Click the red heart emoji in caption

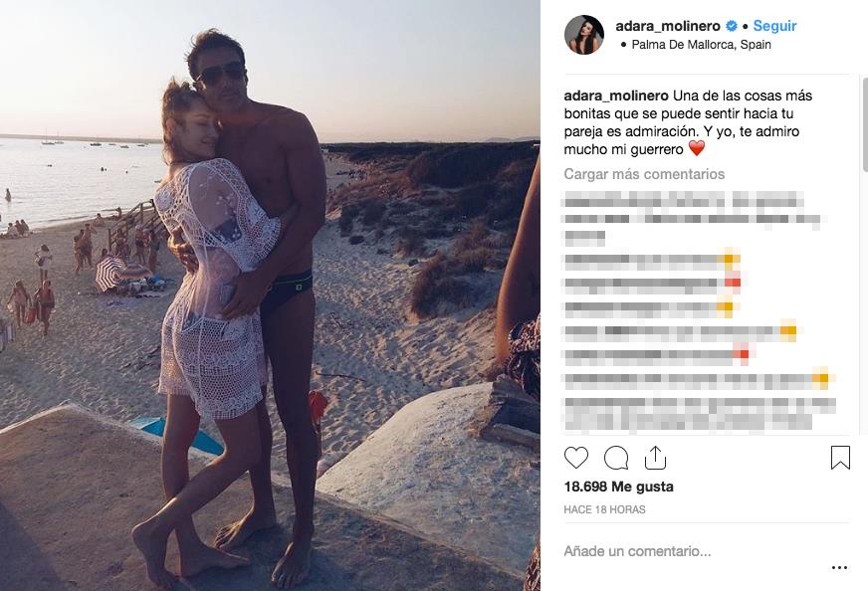697,148
